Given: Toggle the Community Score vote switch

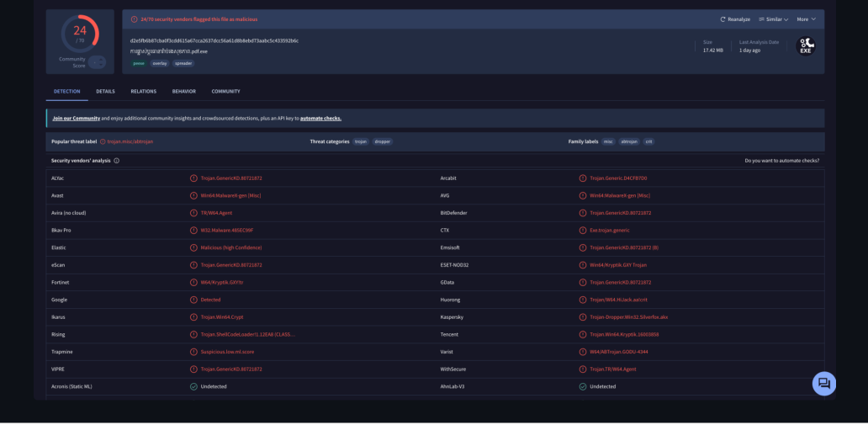Looking at the screenshot, I should click(97, 62).
